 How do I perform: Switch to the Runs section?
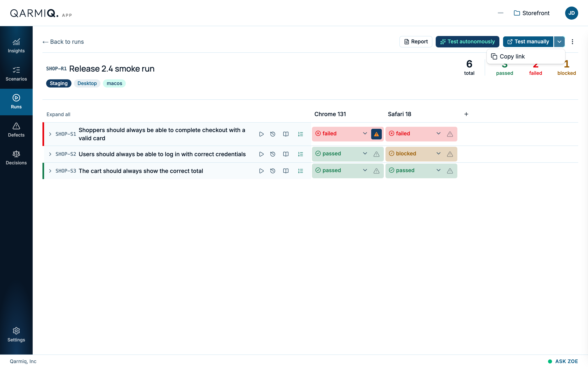point(16,102)
